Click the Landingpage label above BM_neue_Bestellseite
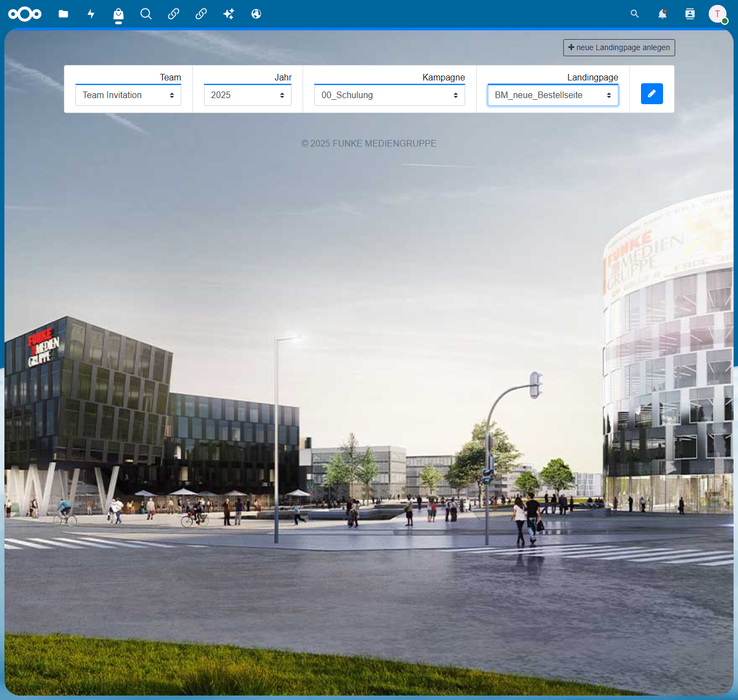 click(x=593, y=77)
